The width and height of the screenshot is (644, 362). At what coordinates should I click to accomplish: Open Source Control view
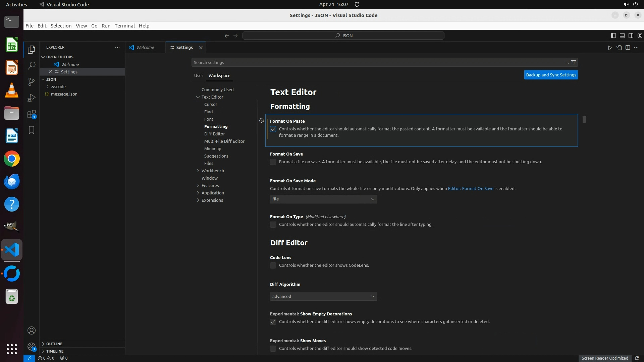pos(32,82)
